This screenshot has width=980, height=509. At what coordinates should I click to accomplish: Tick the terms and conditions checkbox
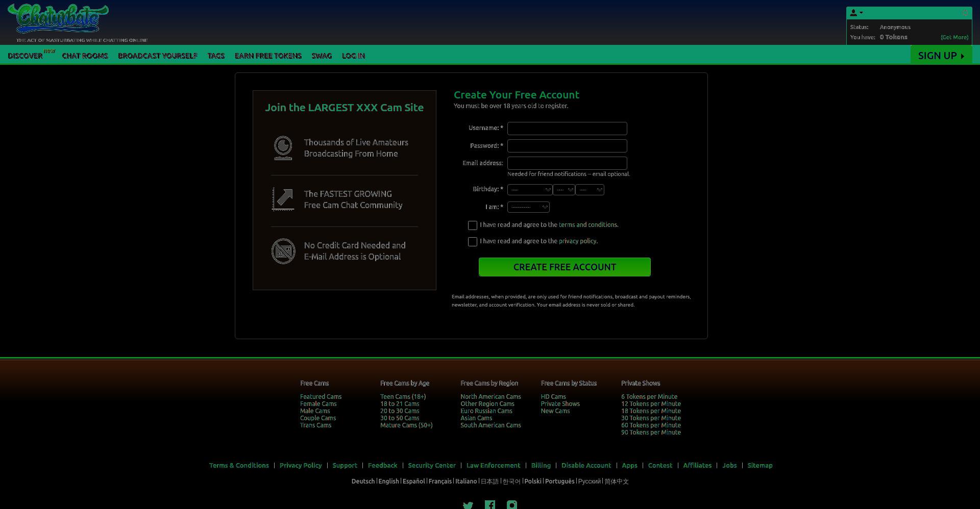click(x=473, y=225)
